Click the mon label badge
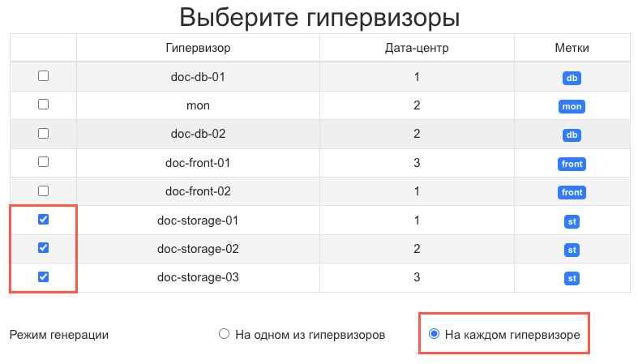The width and height of the screenshot is (638, 364). pos(572,106)
